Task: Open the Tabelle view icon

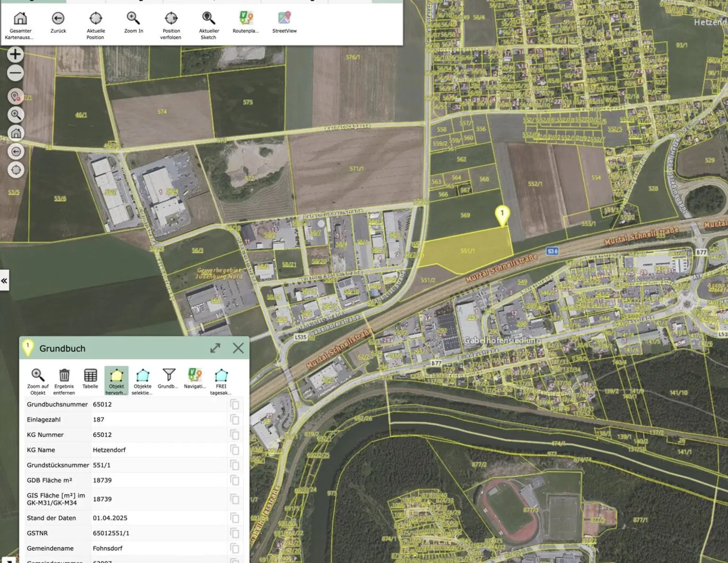Action: [x=90, y=375]
